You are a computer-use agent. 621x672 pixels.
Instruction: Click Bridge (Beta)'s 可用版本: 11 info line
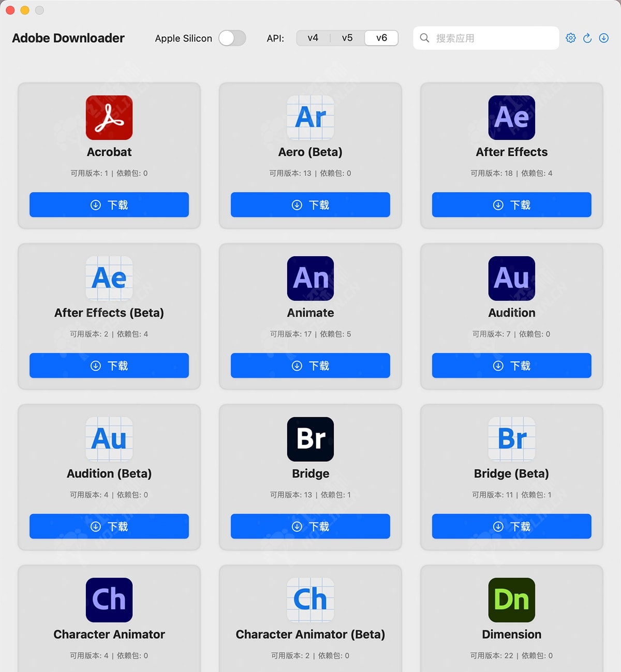512,495
